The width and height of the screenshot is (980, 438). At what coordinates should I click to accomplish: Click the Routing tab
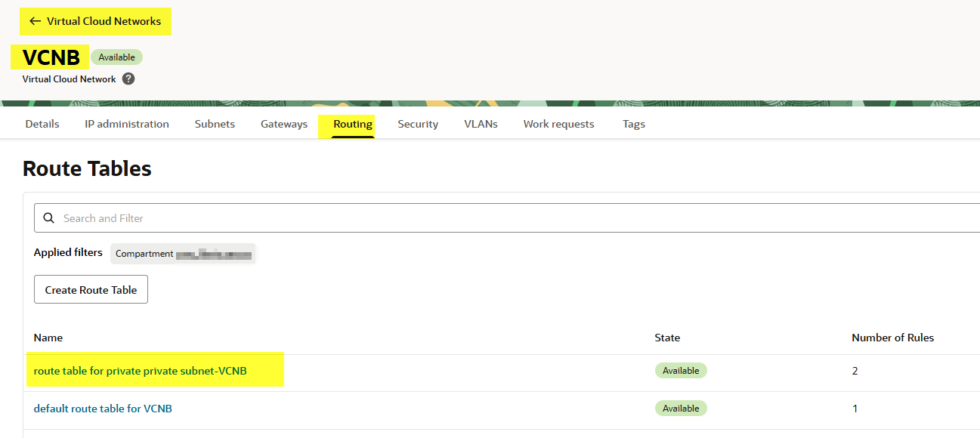[353, 124]
